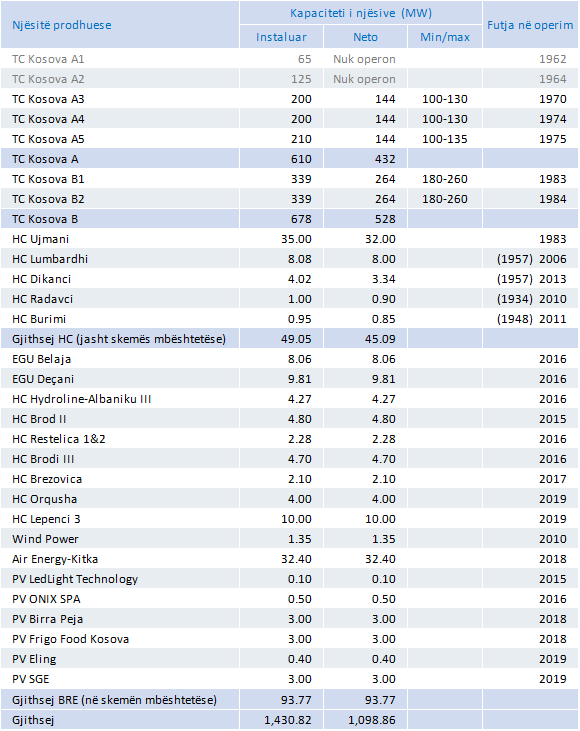The height and width of the screenshot is (731, 580).
Task: Click value 678 in TC Kosova B row
Action: [x=301, y=219]
